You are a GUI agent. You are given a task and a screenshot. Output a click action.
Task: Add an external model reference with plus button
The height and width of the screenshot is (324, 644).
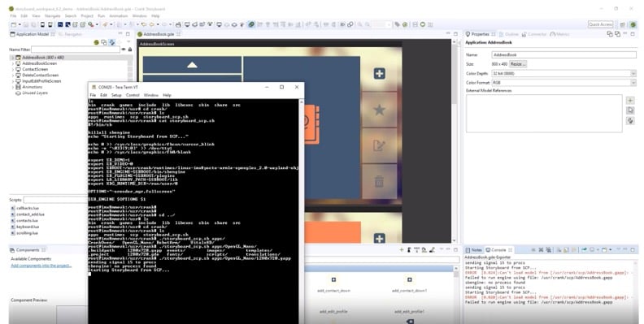click(630, 101)
